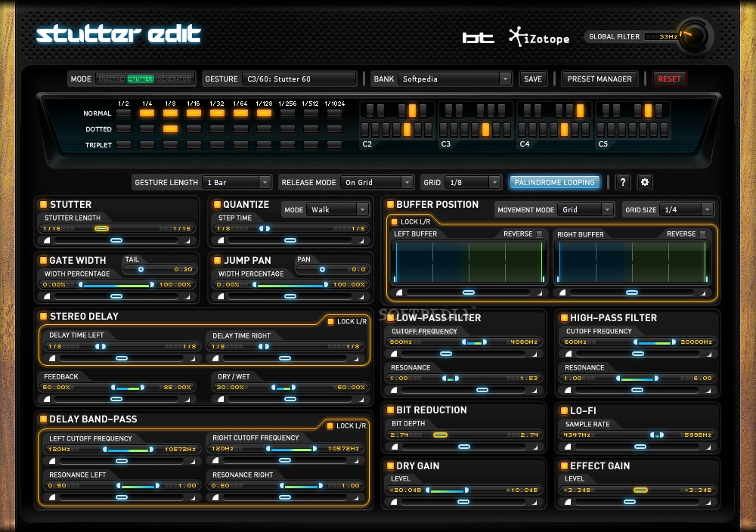
Task: Enable Lock L/R in Buffer Position
Action: (x=394, y=221)
